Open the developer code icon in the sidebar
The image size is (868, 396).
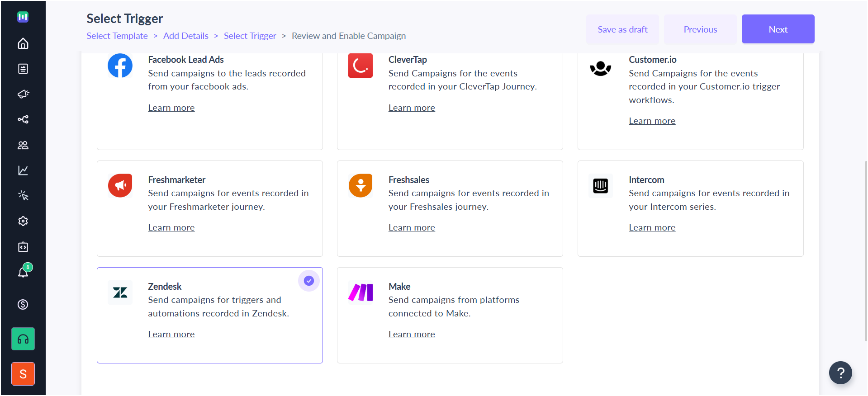[23, 247]
